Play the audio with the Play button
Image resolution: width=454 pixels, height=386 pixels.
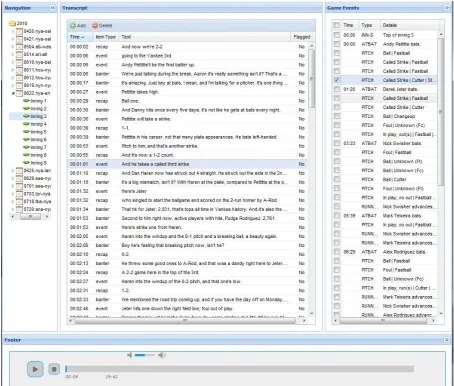pos(35,369)
